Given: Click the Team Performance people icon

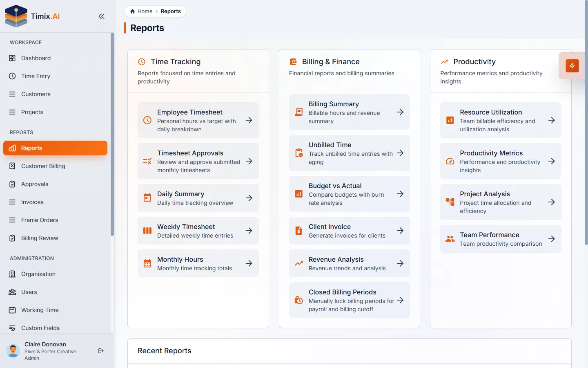Looking at the screenshot, I should coord(450,239).
